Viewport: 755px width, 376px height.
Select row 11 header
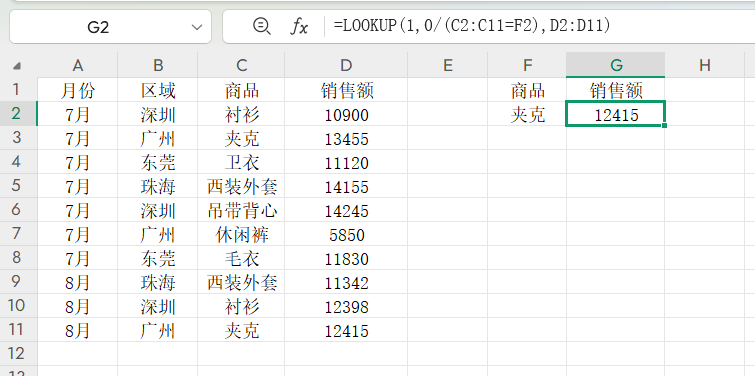[18, 330]
